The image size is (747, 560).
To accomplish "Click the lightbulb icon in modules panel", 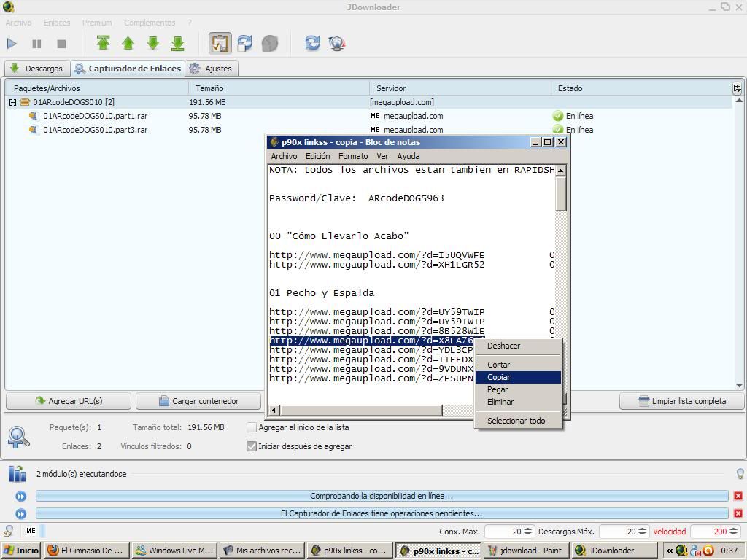I will coord(740,474).
